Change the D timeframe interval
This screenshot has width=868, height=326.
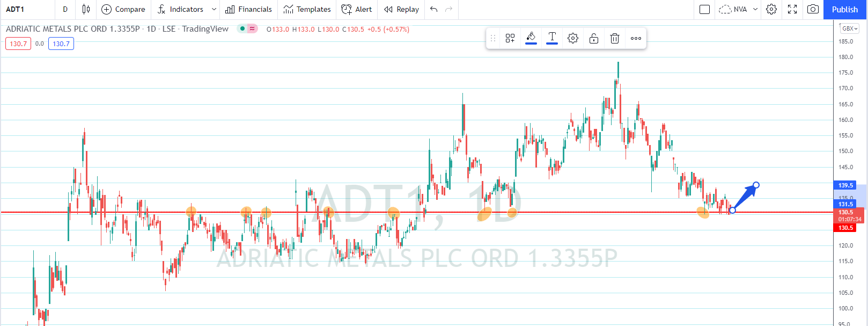click(x=65, y=9)
